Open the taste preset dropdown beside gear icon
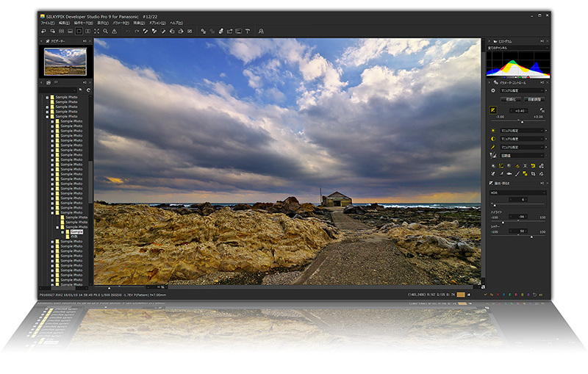 pos(522,90)
